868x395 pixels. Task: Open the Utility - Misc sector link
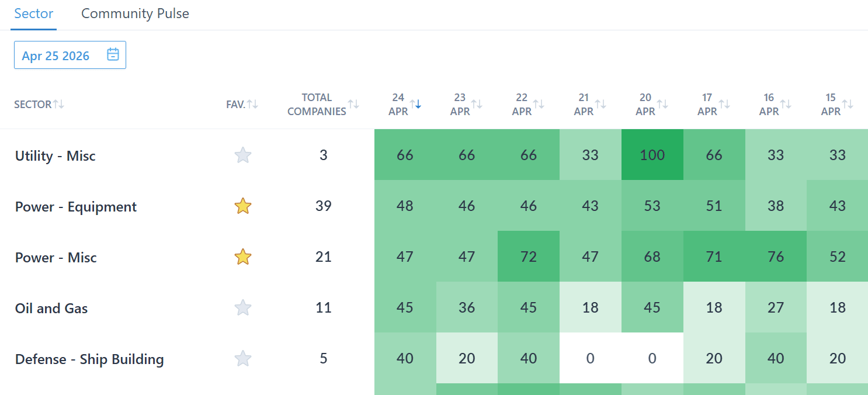click(55, 156)
